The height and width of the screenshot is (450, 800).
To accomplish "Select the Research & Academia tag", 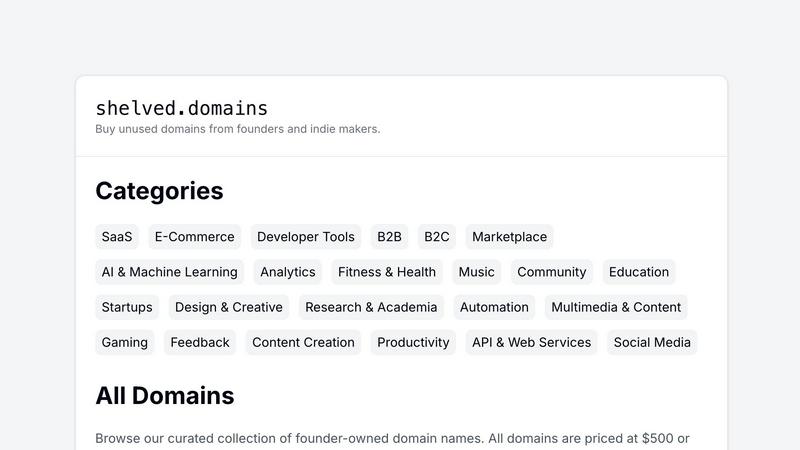I will point(371,307).
